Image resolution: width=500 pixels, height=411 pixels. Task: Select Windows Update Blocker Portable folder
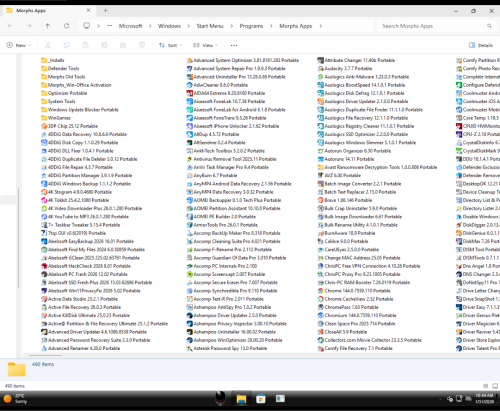coord(80,110)
